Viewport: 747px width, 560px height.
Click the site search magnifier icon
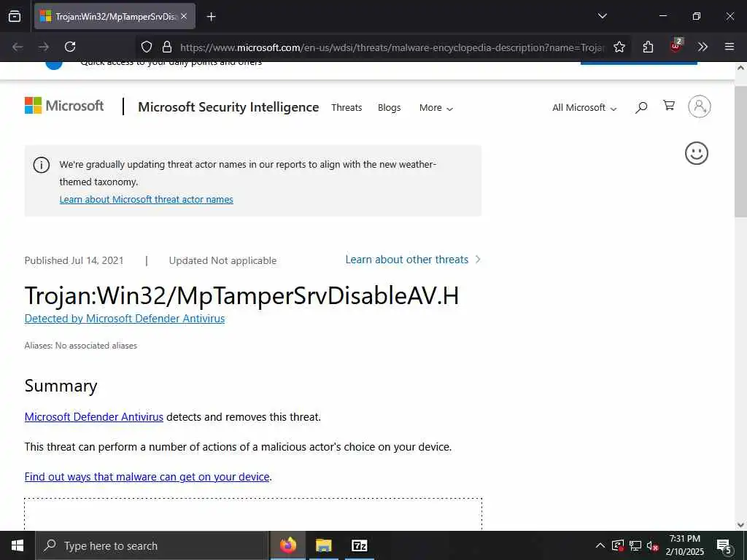[x=641, y=107]
